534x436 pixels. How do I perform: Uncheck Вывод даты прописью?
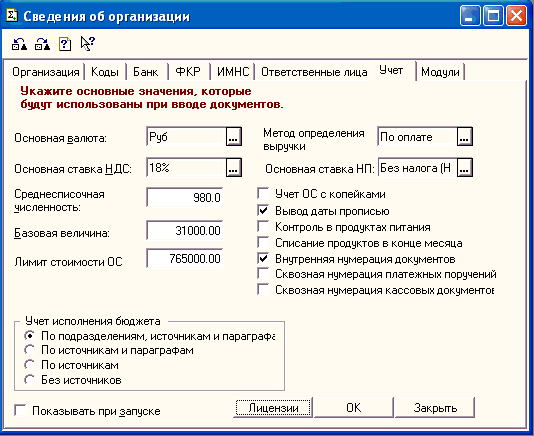(263, 211)
